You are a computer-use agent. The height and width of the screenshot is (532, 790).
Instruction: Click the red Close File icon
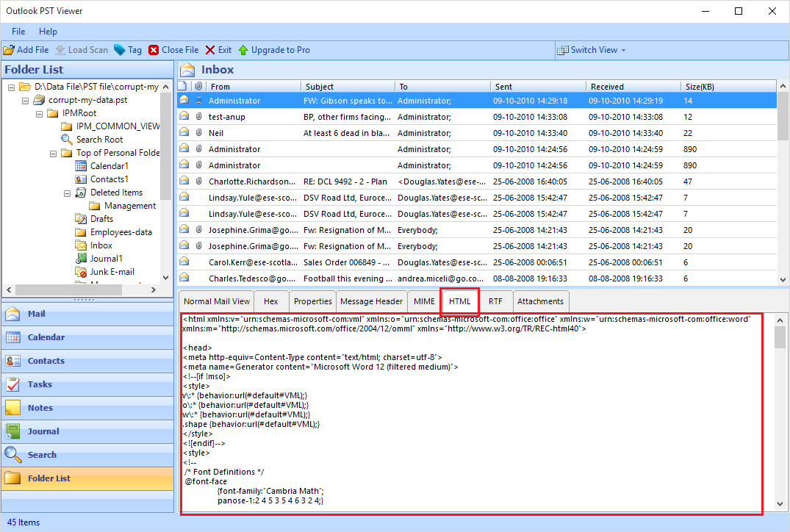tap(154, 50)
